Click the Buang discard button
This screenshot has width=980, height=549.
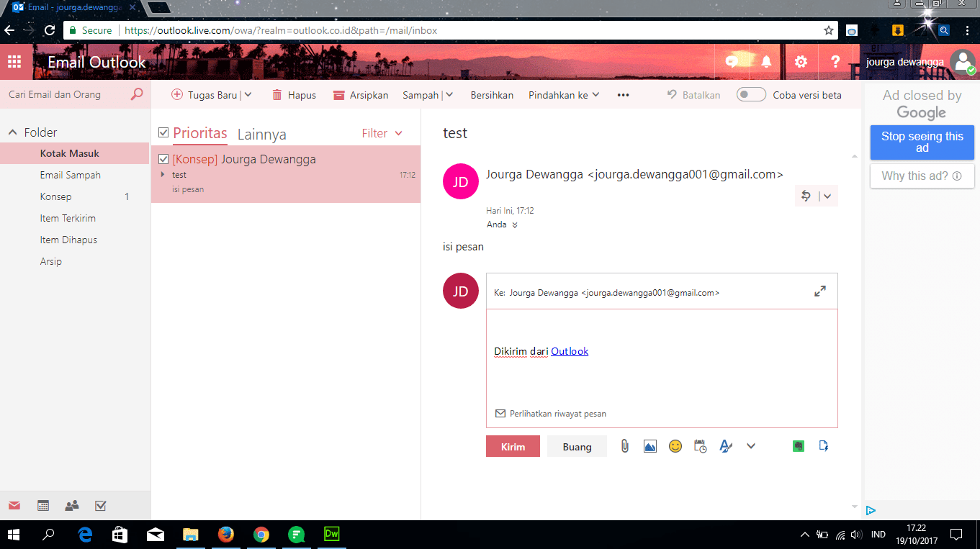click(577, 446)
